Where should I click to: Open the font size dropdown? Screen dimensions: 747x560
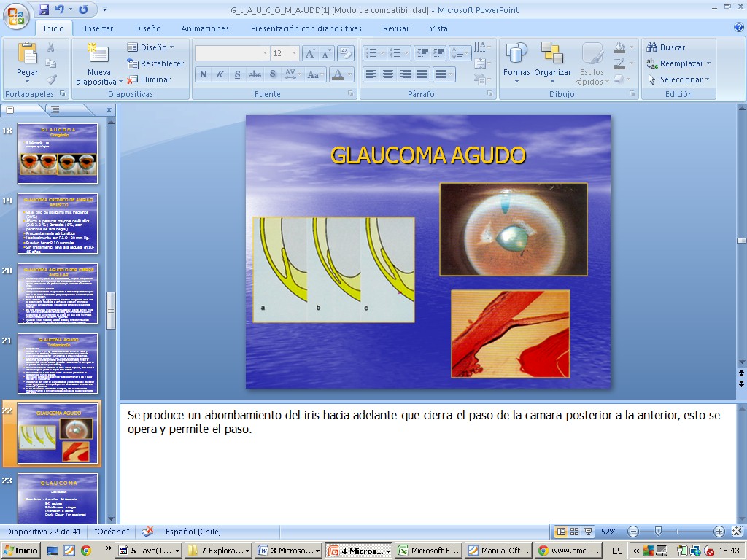coord(294,53)
